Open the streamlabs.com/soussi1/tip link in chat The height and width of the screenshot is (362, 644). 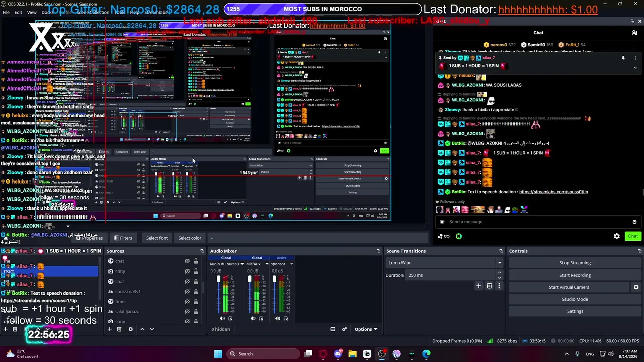(553, 192)
